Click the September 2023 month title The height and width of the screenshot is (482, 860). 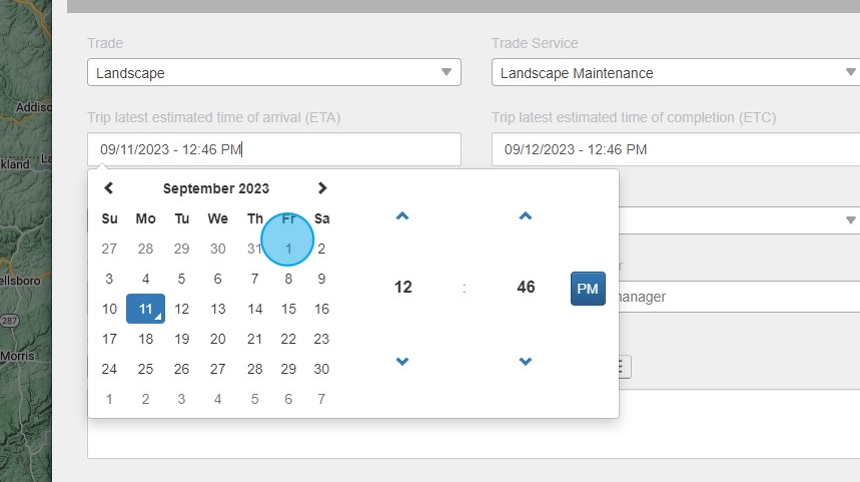(x=216, y=188)
